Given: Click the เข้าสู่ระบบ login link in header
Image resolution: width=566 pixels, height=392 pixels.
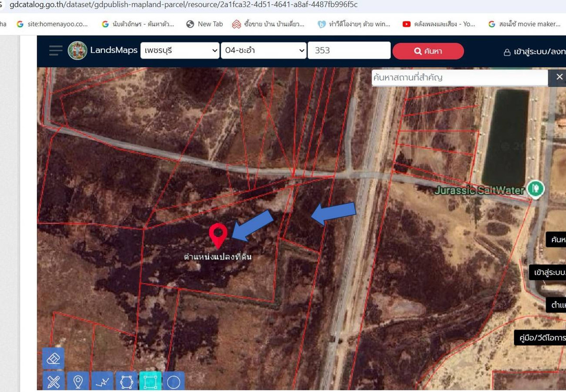Looking at the screenshot, I should (x=536, y=51).
